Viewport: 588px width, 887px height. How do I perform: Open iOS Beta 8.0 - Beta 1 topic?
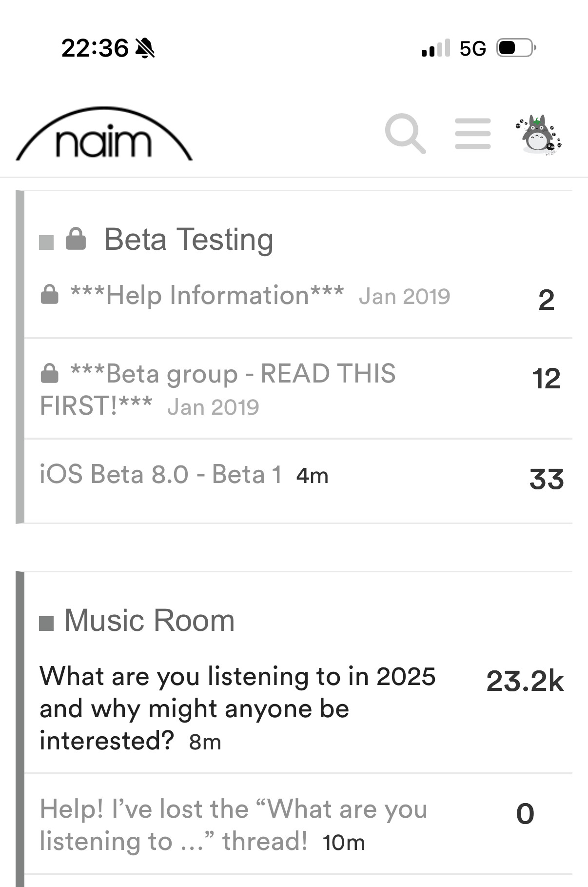pos(160,474)
